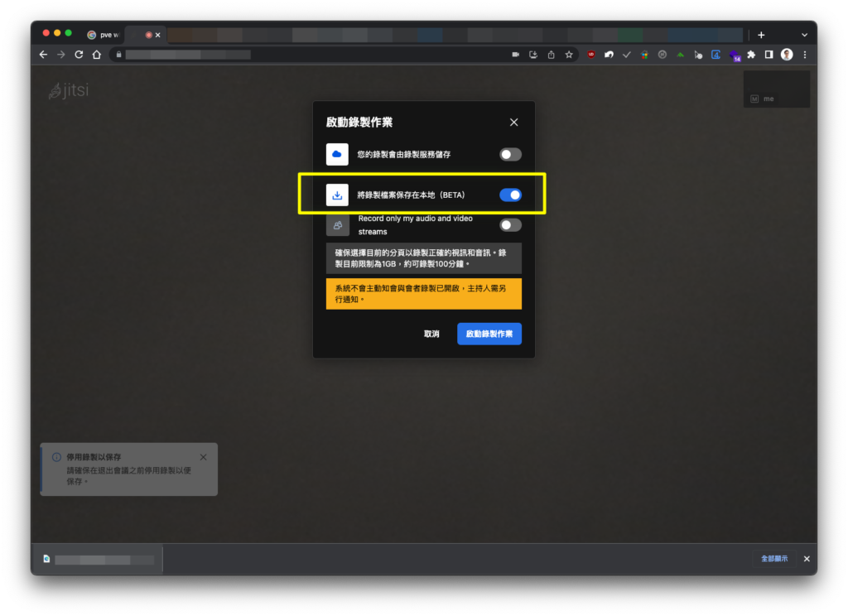The height and width of the screenshot is (616, 848).
Task: Open a new browser tab
Action: [761, 35]
